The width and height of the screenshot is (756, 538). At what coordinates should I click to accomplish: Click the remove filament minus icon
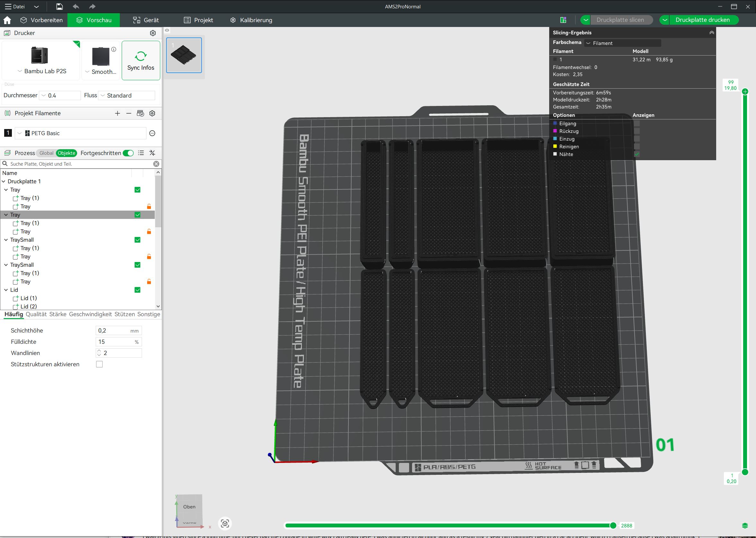point(128,113)
